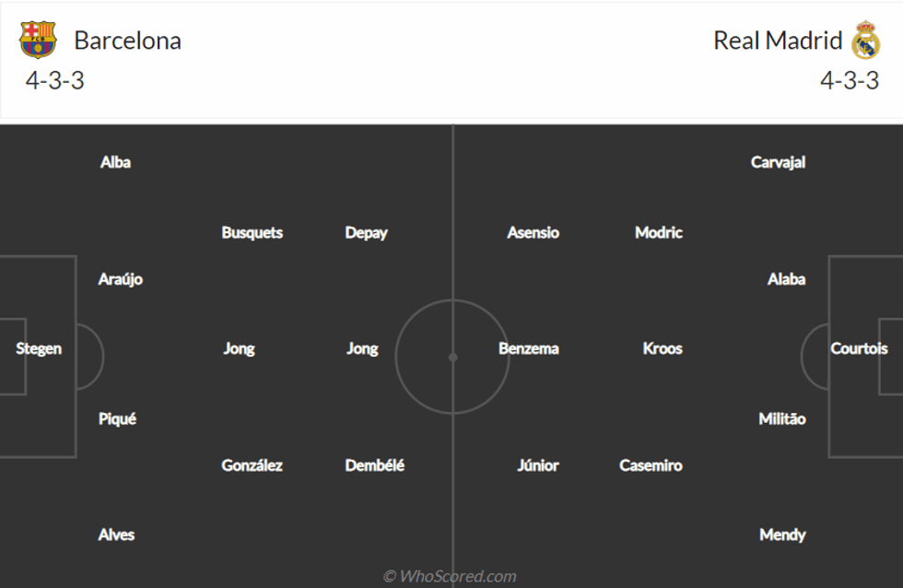Choose player Modric

pos(659,232)
